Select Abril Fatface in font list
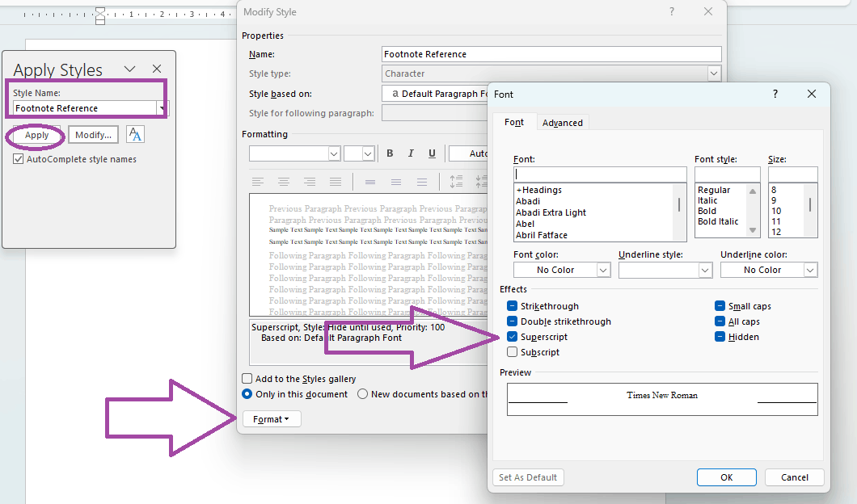 click(542, 235)
